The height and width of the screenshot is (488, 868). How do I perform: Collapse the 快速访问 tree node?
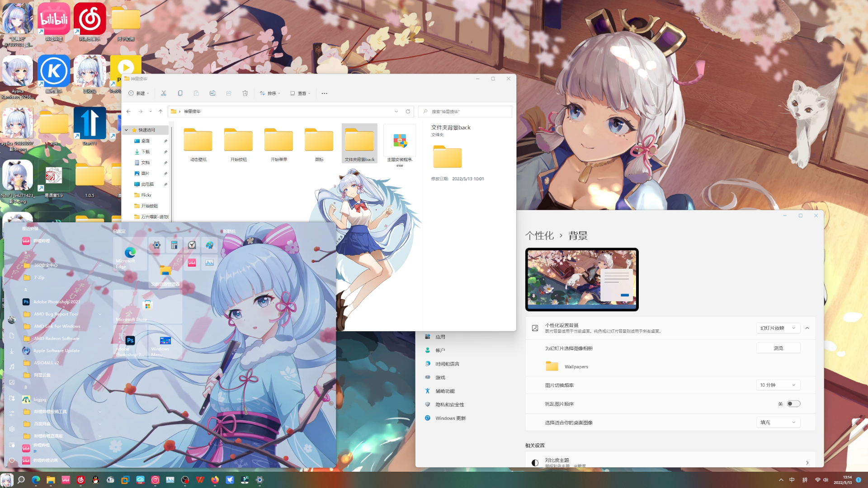(127, 130)
